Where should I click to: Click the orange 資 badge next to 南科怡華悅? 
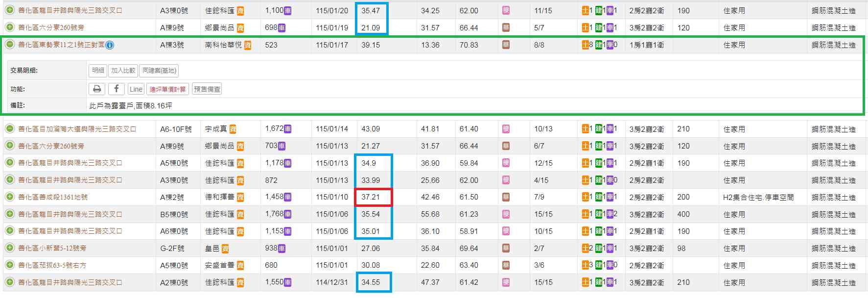coord(248,45)
